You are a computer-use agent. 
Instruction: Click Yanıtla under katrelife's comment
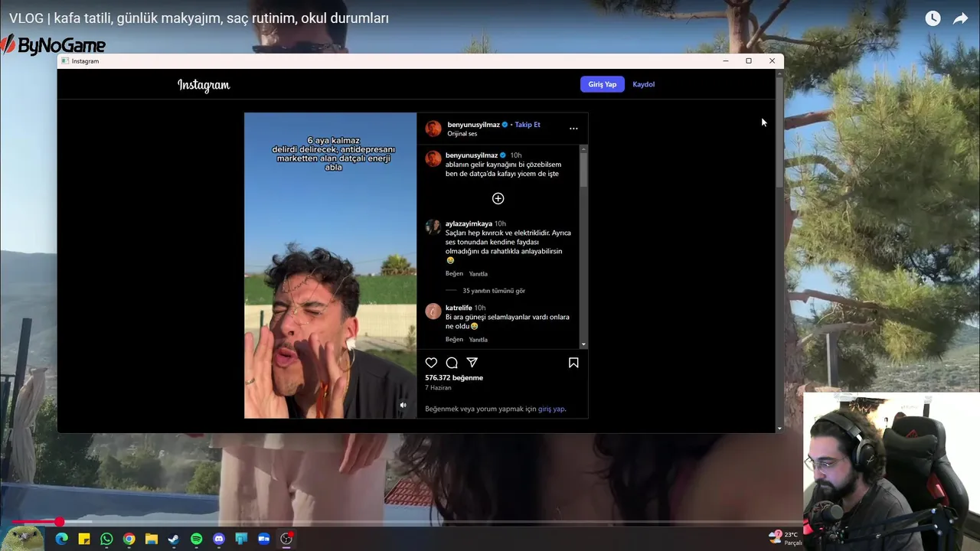pos(478,340)
